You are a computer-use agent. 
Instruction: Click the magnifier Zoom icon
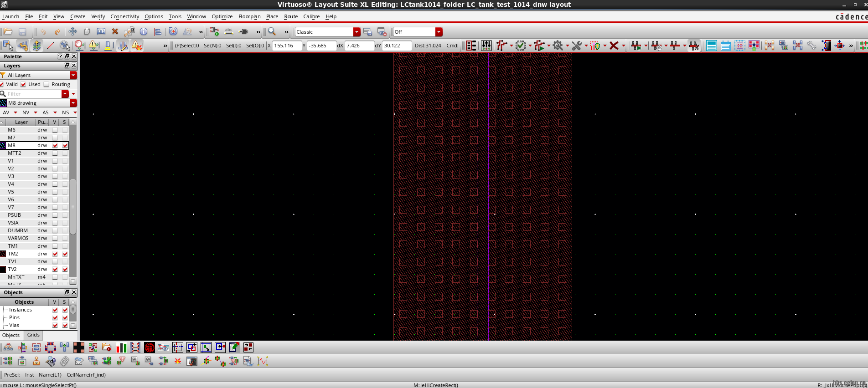272,32
